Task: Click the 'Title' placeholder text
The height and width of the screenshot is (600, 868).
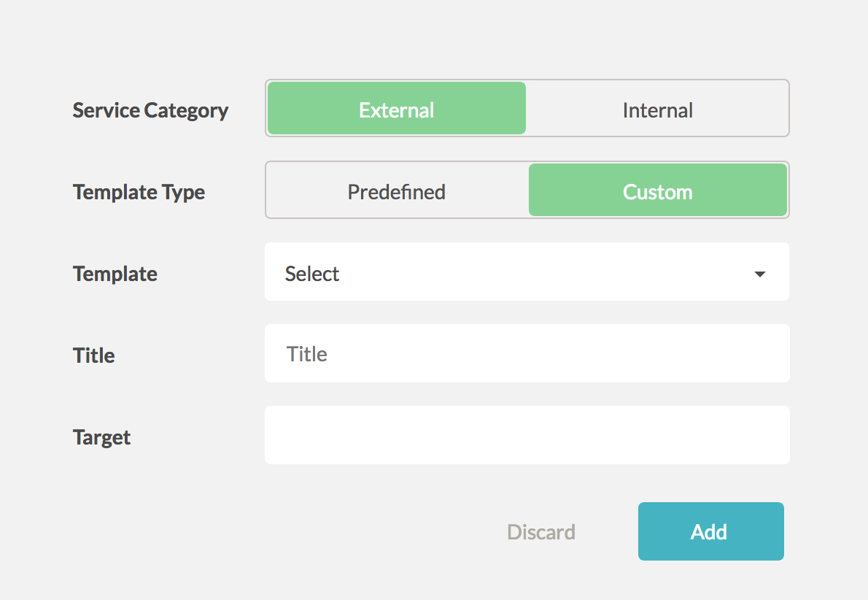Action: (307, 354)
